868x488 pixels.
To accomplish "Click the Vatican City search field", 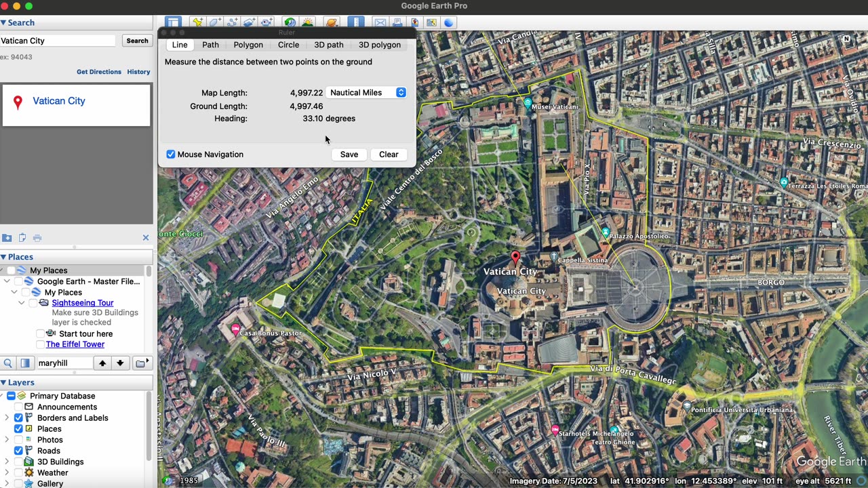I will click(58, 41).
